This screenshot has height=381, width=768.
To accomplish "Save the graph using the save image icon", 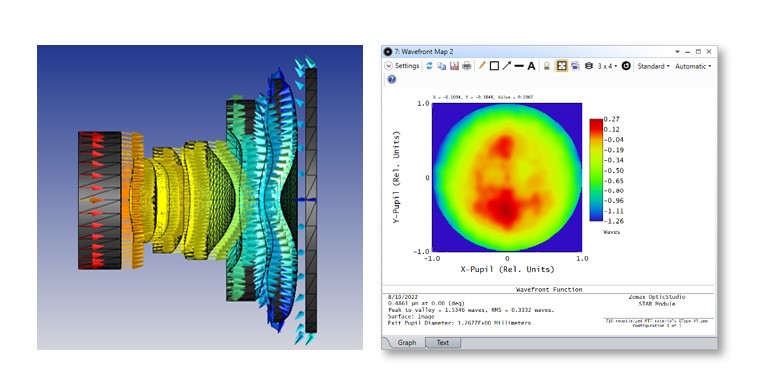I will tap(454, 66).
